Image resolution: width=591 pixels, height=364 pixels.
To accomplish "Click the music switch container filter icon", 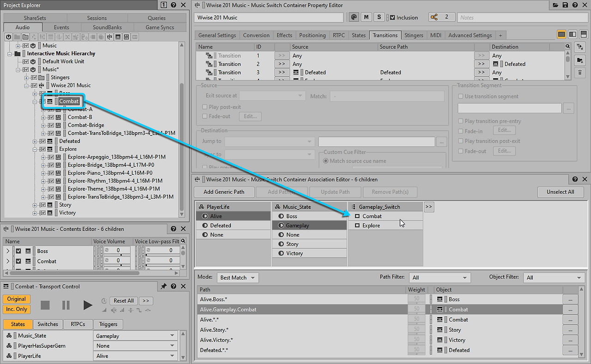I will pos(109,37).
